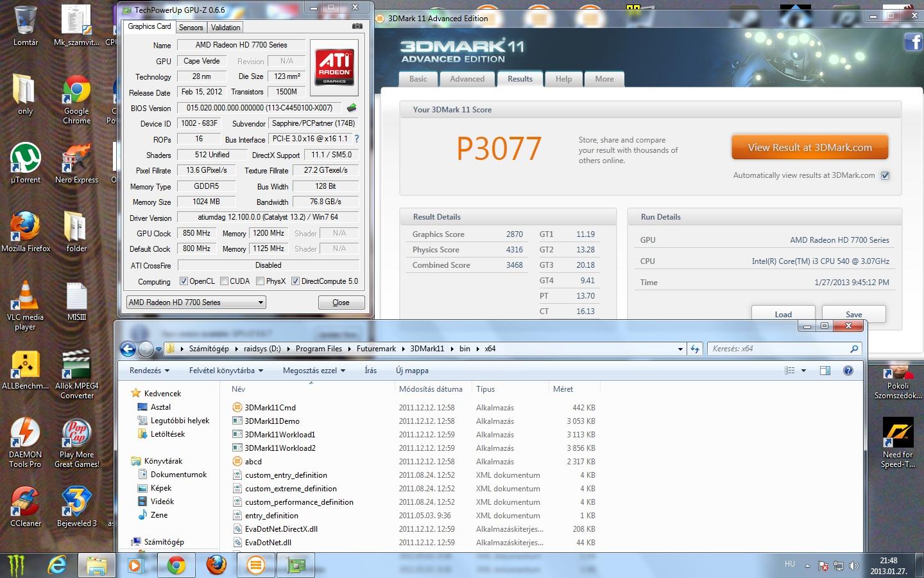The height and width of the screenshot is (578, 924).
Task: Click Load button in Run Details
Action: pyautogui.click(x=783, y=314)
